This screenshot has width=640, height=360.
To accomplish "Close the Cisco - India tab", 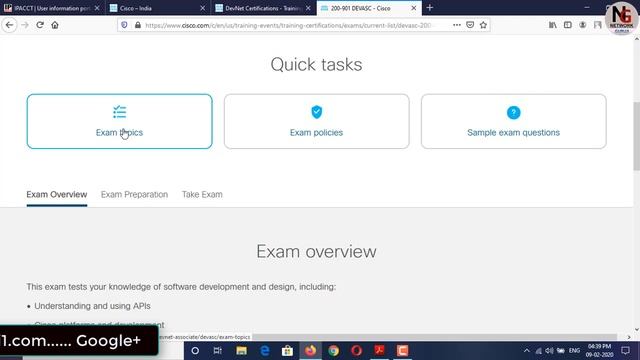I will [202, 8].
